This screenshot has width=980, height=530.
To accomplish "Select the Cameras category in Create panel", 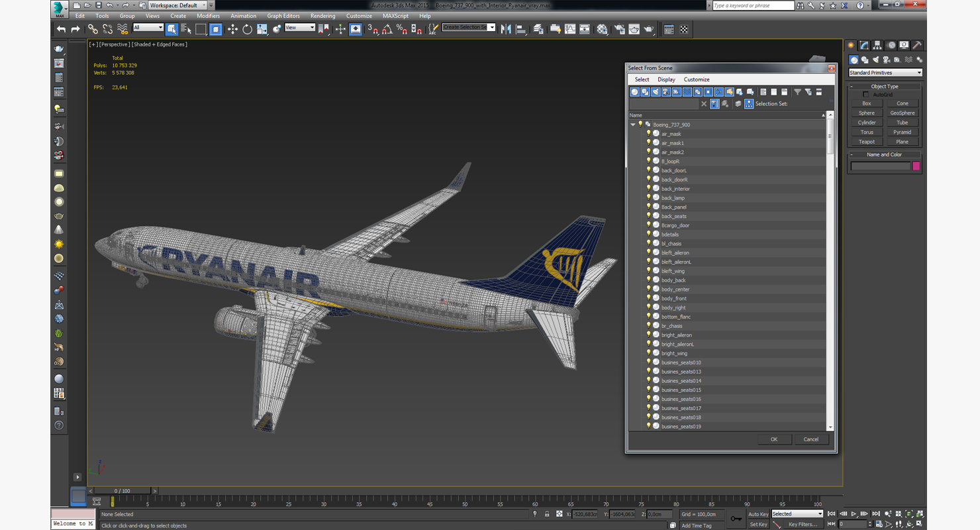I will tap(886, 60).
